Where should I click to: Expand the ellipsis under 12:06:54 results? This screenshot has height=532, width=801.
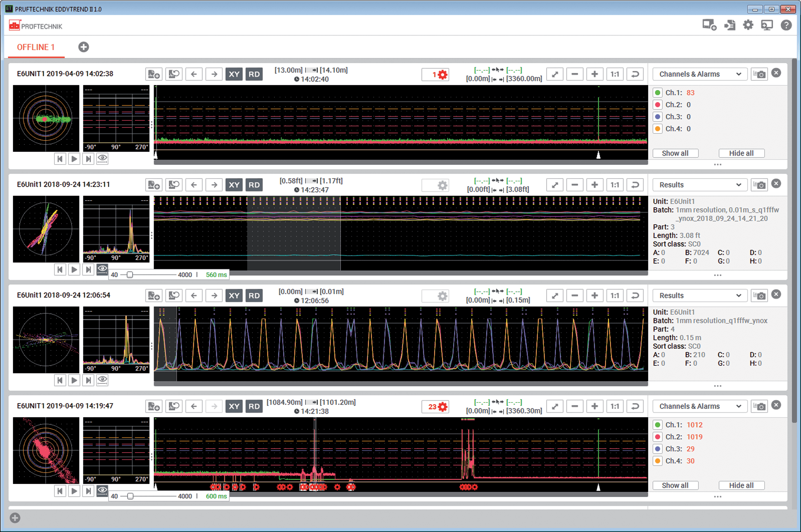(x=718, y=386)
